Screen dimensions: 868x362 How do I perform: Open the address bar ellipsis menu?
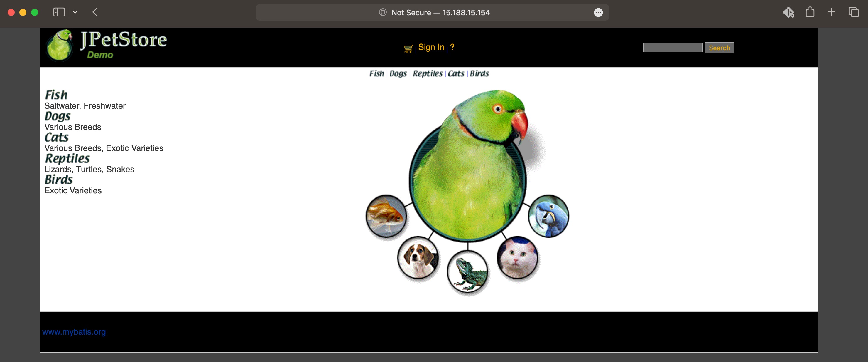coord(598,13)
